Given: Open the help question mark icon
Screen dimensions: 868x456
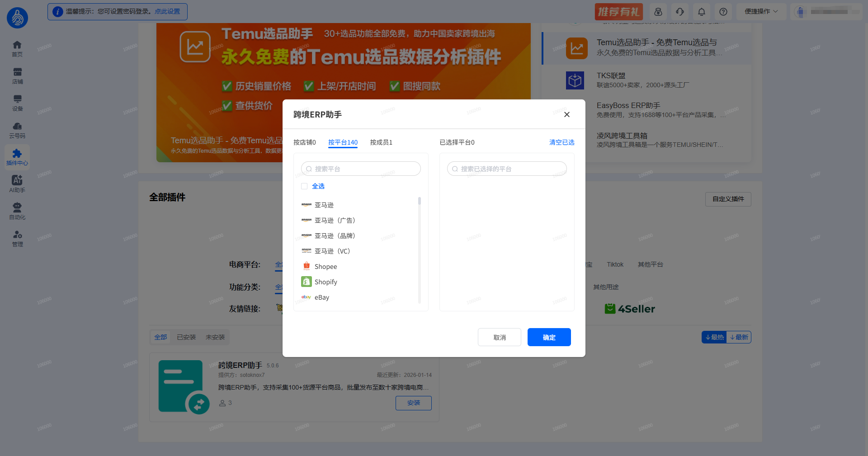Looking at the screenshot, I should (x=723, y=12).
